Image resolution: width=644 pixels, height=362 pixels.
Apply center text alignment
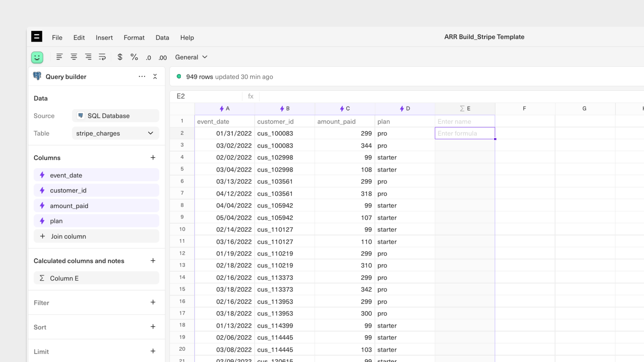tap(74, 57)
